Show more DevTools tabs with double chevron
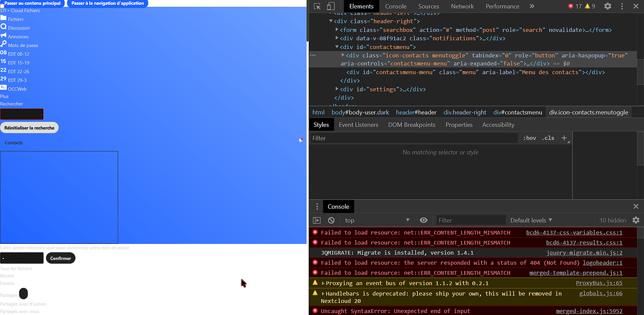The width and height of the screenshot is (644, 315). (x=532, y=6)
